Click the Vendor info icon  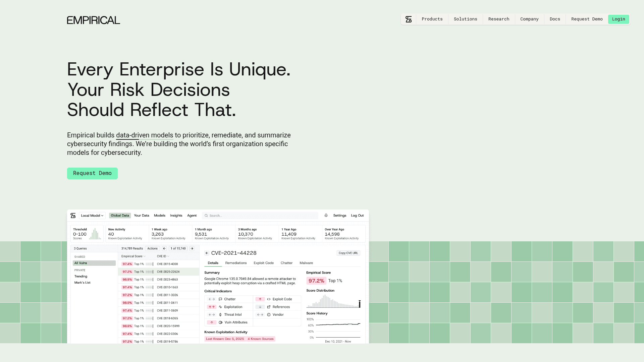click(x=269, y=315)
